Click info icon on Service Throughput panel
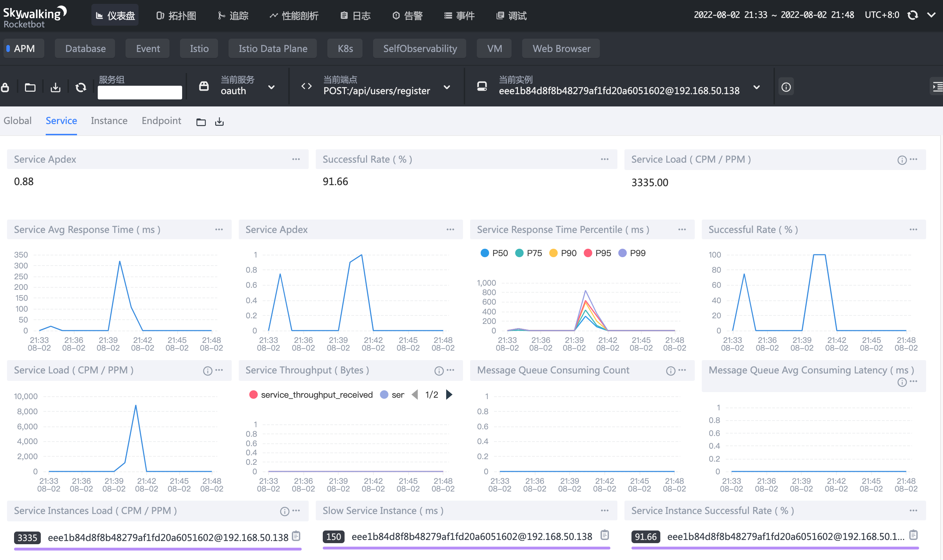943x560 pixels. (x=438, y=371)
